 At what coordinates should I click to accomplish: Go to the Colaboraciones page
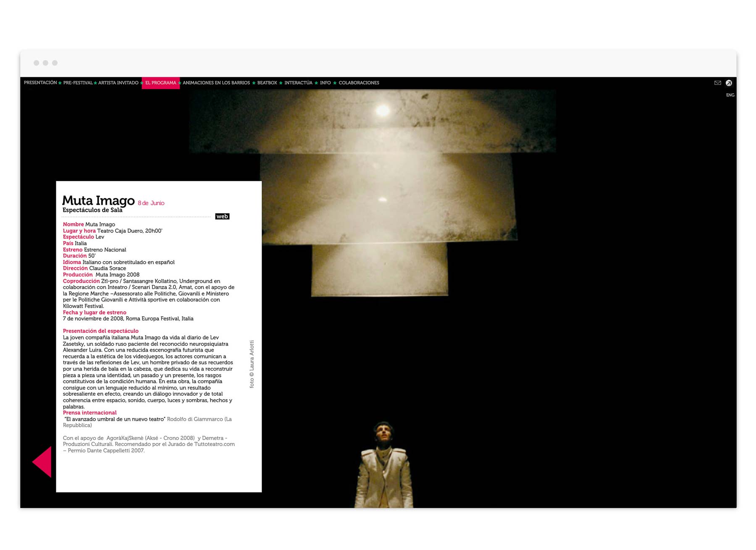click(x=359, y=83)
